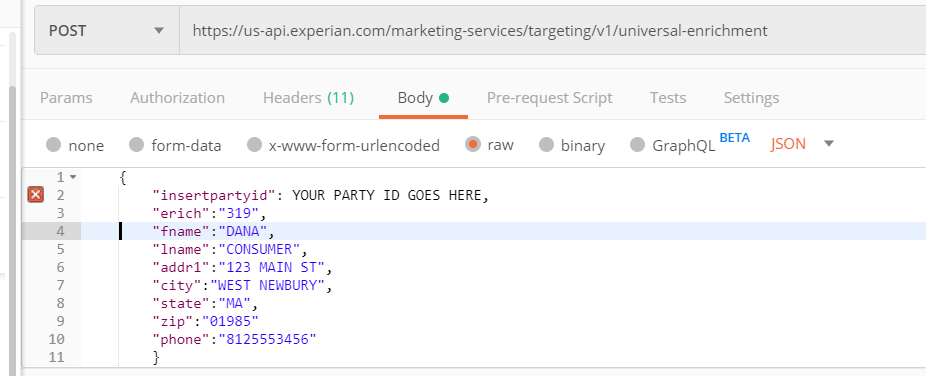Click the "CONSUMER" value on line 5
Screen dimensions: 926x376
tap(260, 249)
